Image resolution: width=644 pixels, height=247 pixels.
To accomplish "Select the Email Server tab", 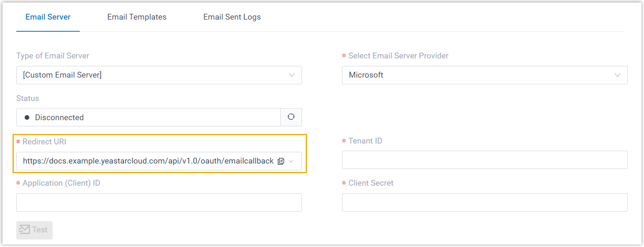I will 48,17.
